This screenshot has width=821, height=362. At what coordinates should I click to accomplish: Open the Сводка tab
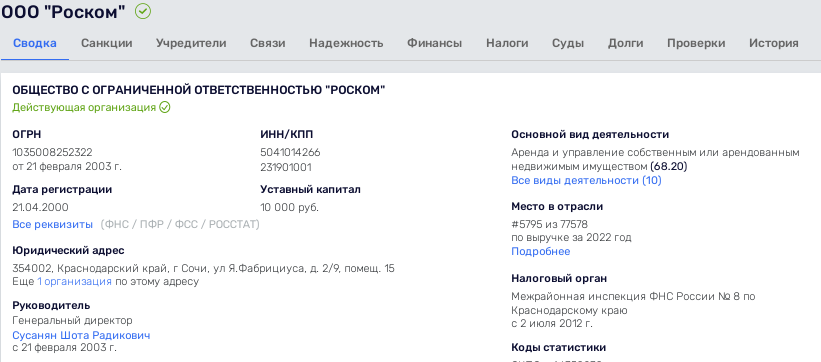tap(35, 43)
